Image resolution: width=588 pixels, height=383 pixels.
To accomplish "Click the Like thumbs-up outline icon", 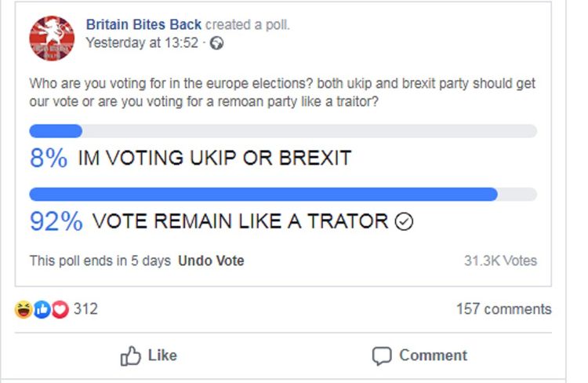I will coord(130,356).
